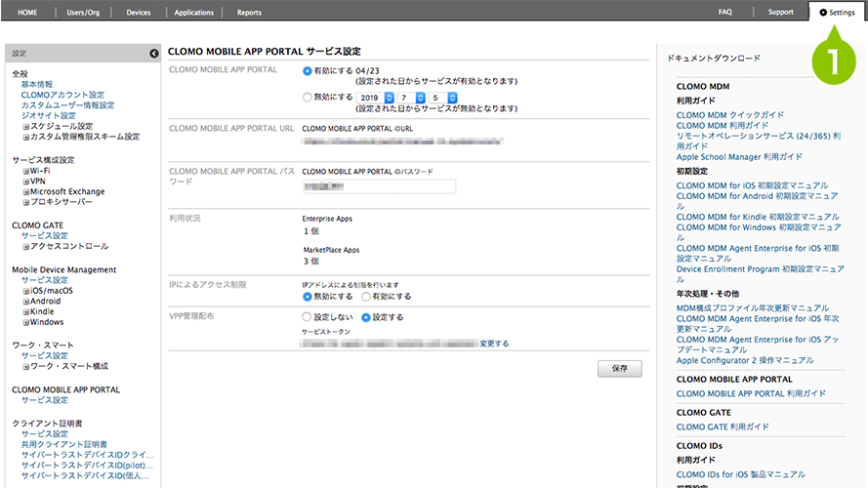Viewport: 868px width, 488px height.
Task: Open the Applications menu
Action: pyautogui.click(x=193, y=12)
